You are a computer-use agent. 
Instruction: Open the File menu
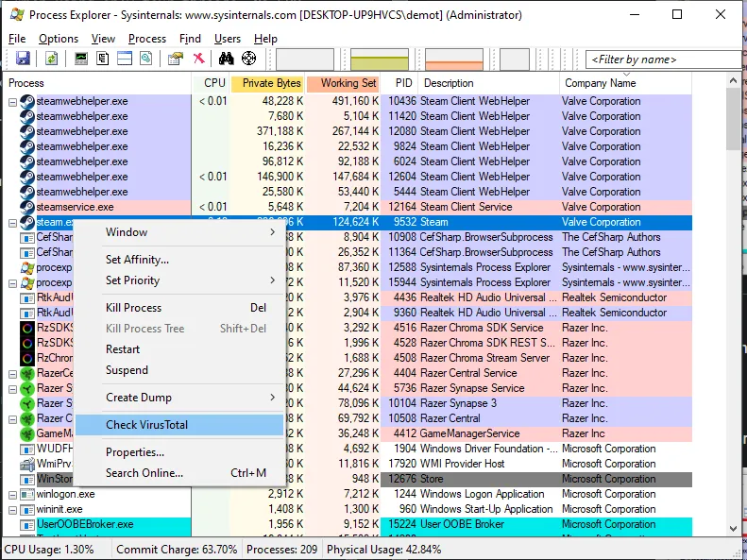pos(17,39)
